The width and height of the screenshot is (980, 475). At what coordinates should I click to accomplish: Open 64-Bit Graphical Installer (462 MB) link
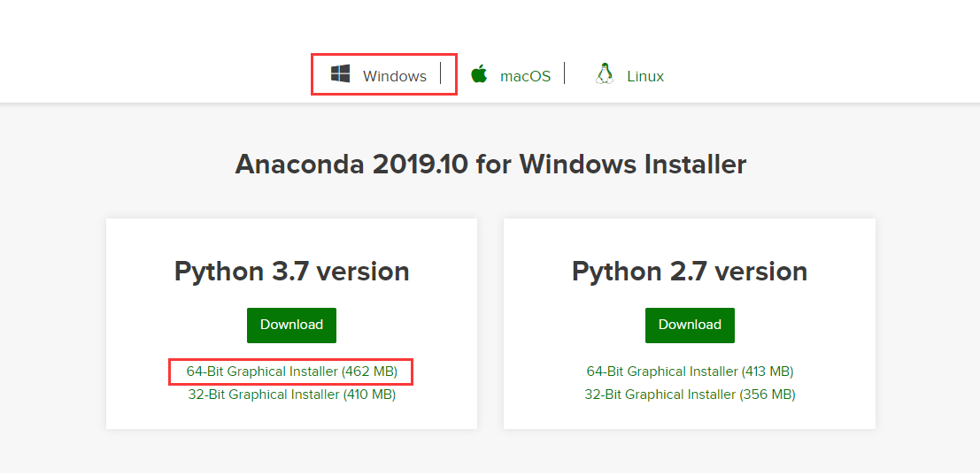(x=292, y=372)
